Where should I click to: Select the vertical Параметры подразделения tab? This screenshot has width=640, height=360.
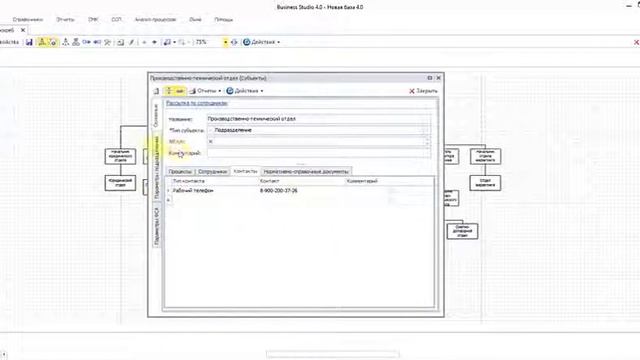coord(156,167)
